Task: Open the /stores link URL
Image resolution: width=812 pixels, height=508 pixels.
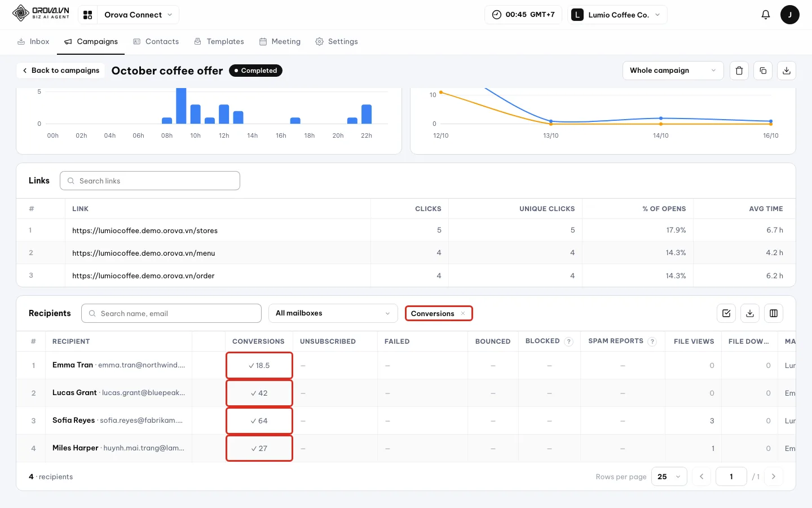Action: 145,230
